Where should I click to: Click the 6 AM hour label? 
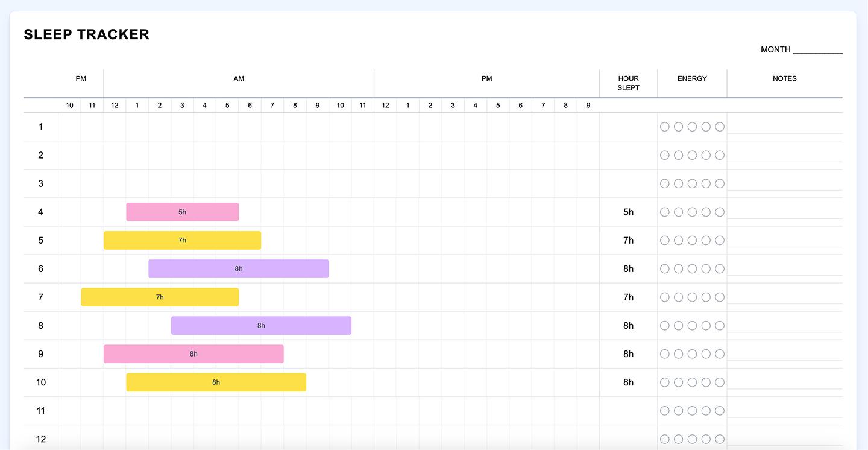(250, 106)
